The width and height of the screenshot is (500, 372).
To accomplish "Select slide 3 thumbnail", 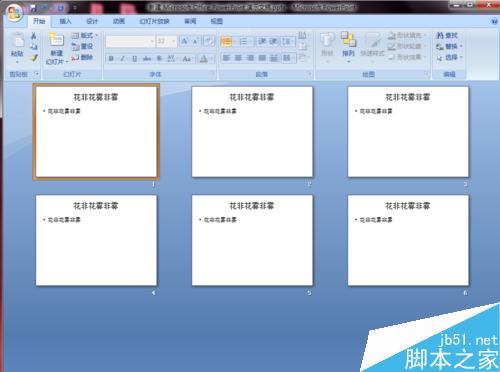I will pos(408,132).
